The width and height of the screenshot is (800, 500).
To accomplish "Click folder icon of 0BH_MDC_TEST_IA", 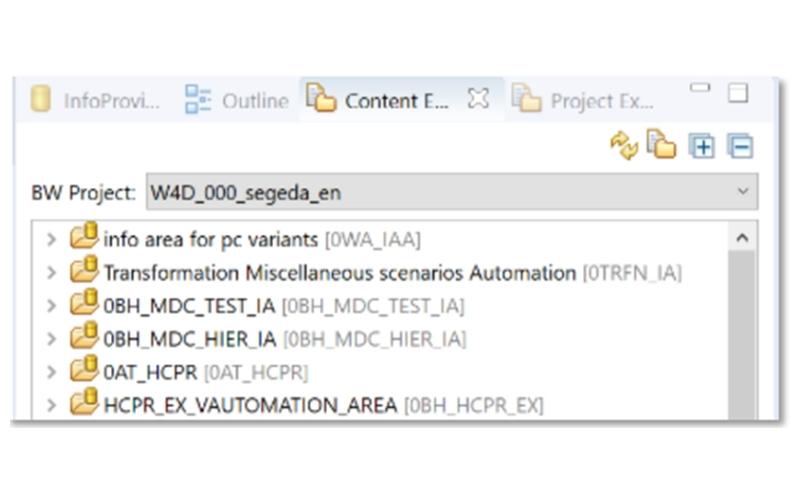I will point(84,302).
